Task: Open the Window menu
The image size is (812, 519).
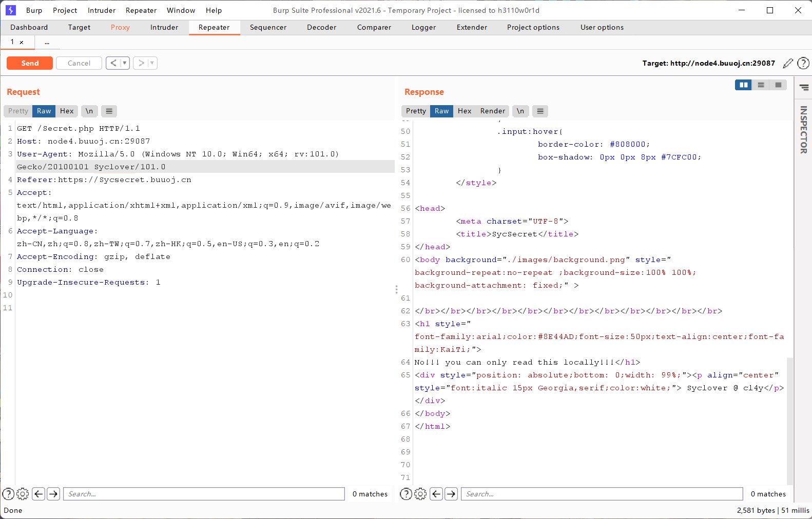Action: coord(181,10)
